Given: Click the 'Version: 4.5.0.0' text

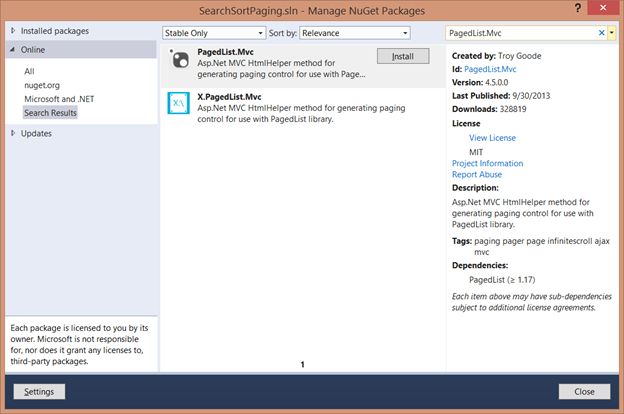Looking at the screenshot, I should (480, 82).
